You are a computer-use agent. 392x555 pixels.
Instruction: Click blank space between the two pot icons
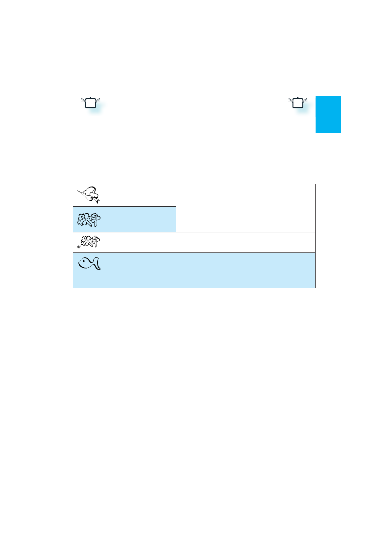click(194, 103)
